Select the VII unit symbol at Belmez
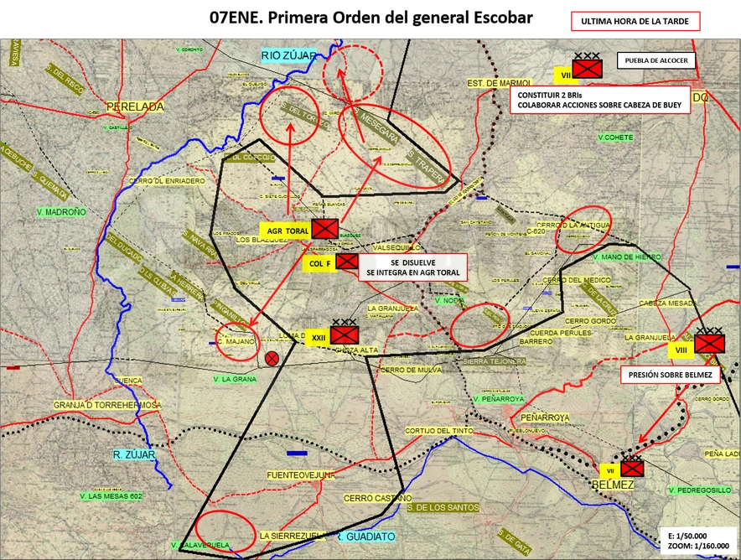Viewport: 741px width, 560px height. [x=632, y=466]
